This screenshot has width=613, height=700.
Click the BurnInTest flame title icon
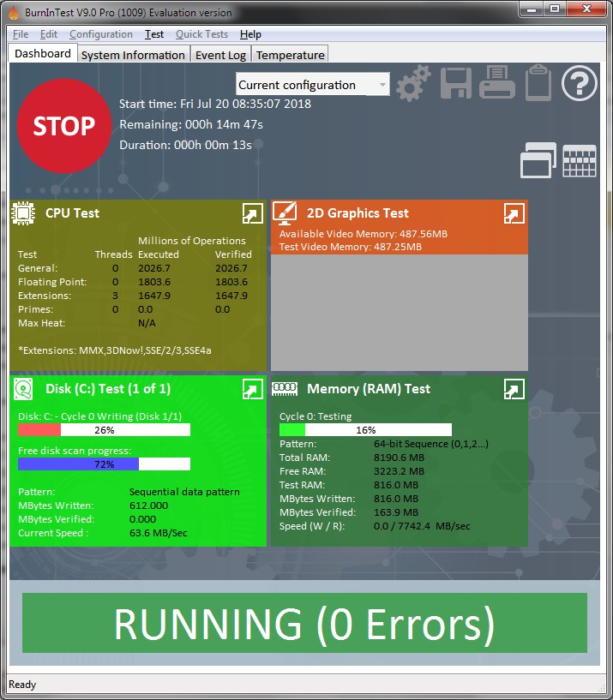pyautogui.click(x=14, y=13)
